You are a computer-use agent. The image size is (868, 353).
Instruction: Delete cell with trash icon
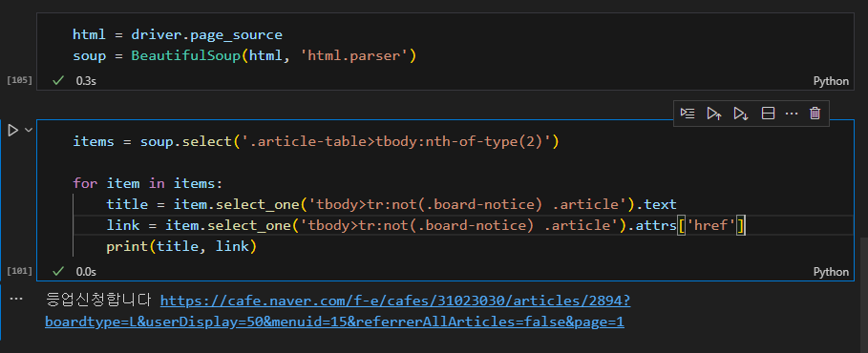(x=815, y=114)
